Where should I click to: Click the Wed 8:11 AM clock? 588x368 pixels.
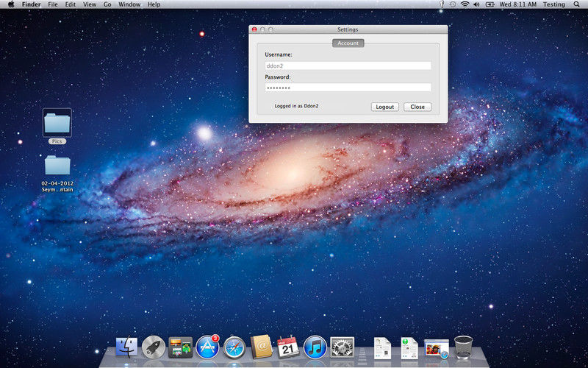(x=518, y=4)
